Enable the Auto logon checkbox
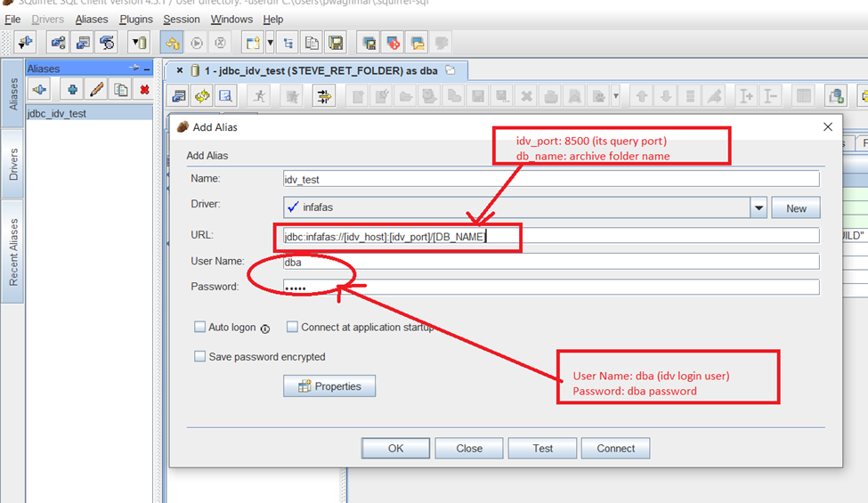The image size is (868, 503). click(x=199, y=327)
